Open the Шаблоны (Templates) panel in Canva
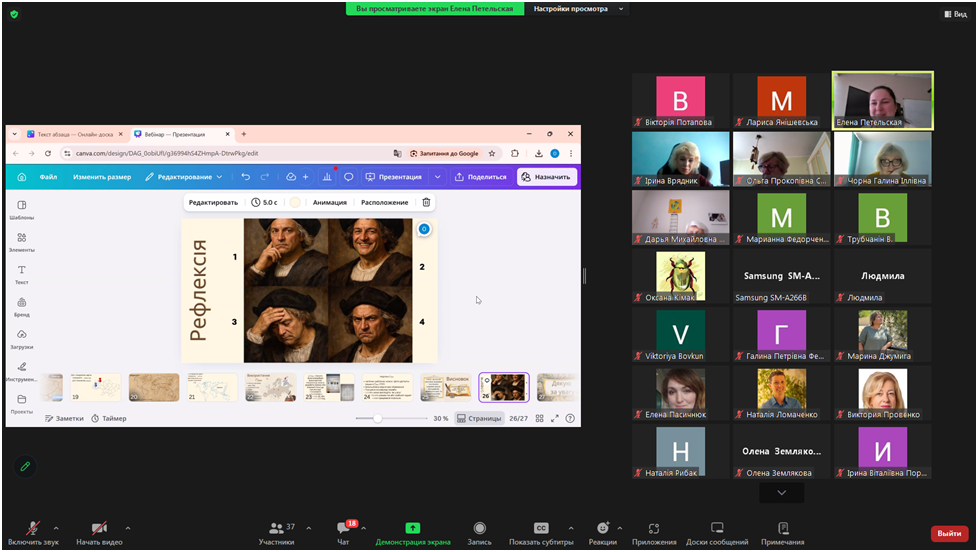 click(x=21, y=209)
